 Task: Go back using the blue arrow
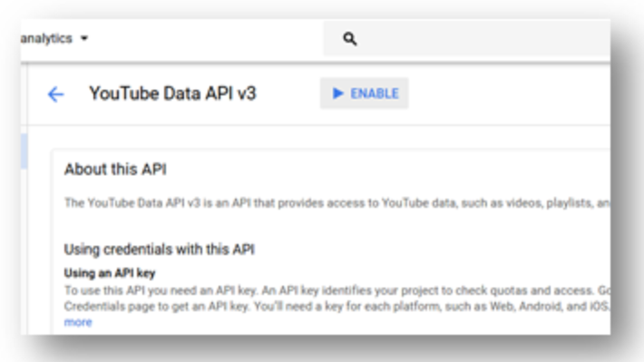55,94
